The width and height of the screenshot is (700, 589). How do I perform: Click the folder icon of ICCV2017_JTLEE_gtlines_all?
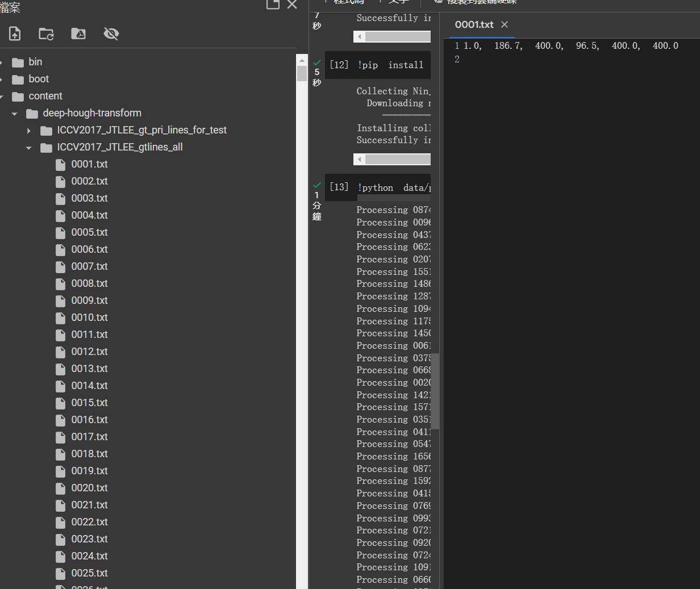45,147
